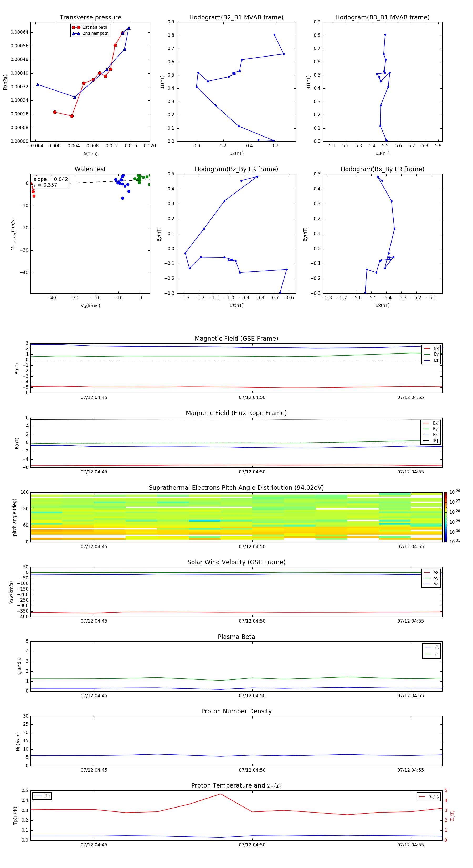The width and height of the screenshot is (473, 868).
Task: Click the 'pitch angle (deg)' axis label
Action: (x=14, y=517)
